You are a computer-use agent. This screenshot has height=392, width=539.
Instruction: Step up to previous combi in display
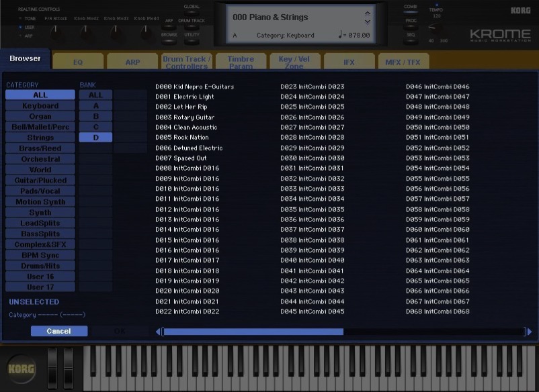tap(368, 13)
